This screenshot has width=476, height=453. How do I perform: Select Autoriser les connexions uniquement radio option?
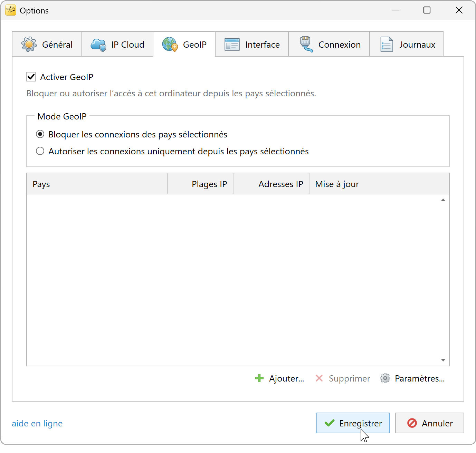pyautogui.click(x=40, y=151)
